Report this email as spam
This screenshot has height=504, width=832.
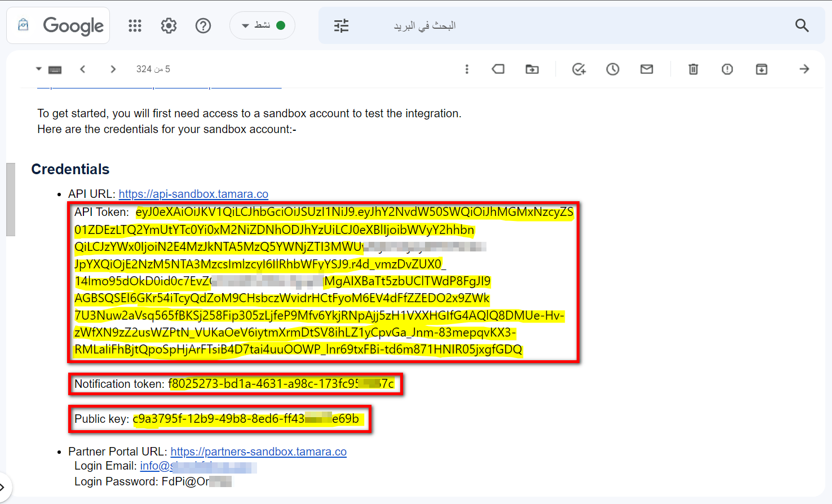click(x=727, y=69)
